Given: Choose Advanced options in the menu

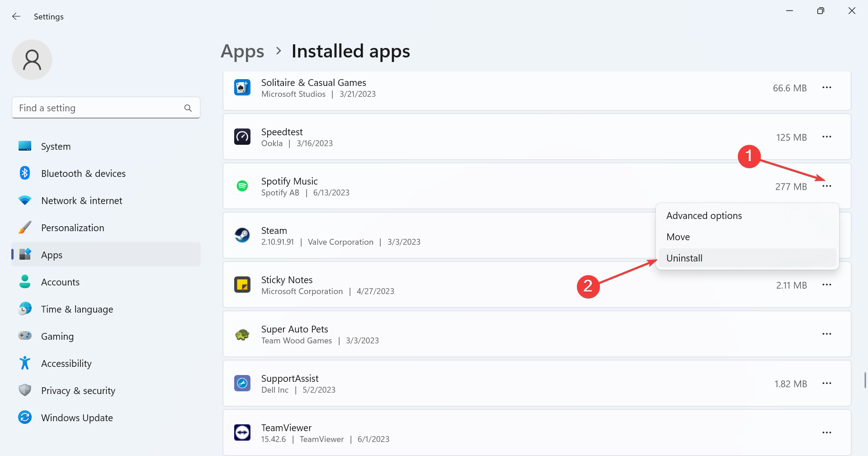Looking at the screenshot, I should (704, 216).
